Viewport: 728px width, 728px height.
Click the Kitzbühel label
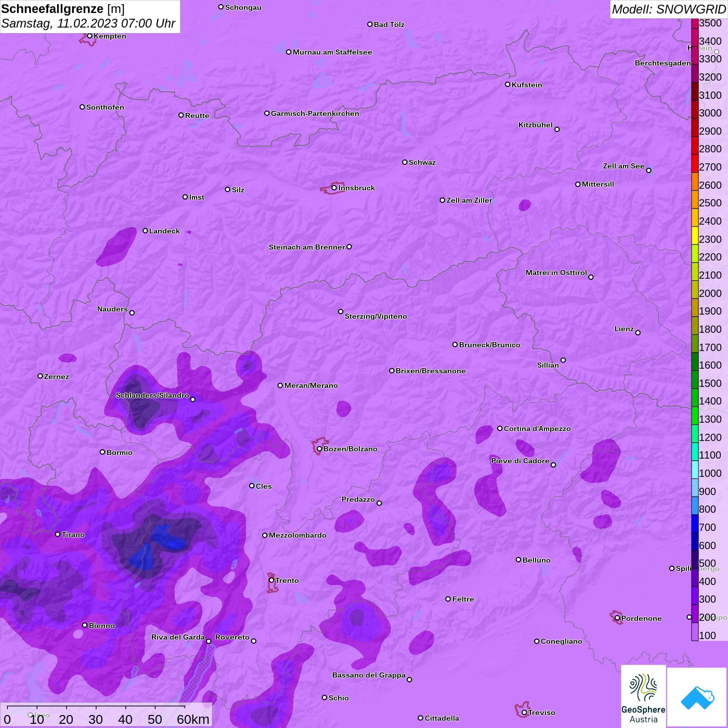coord(536,125)
